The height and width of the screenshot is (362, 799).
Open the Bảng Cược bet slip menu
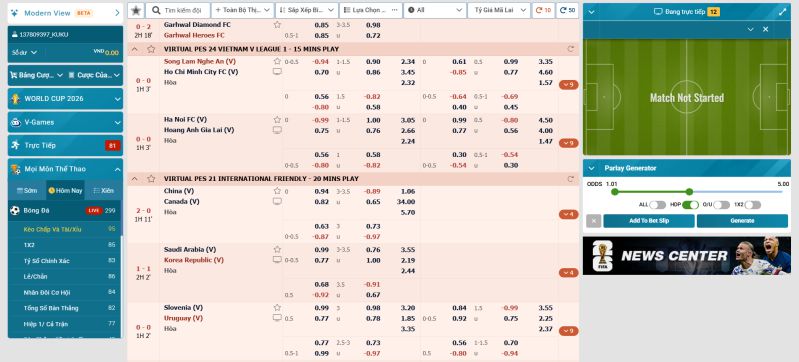pyautogui.click(x=36, y=75)
